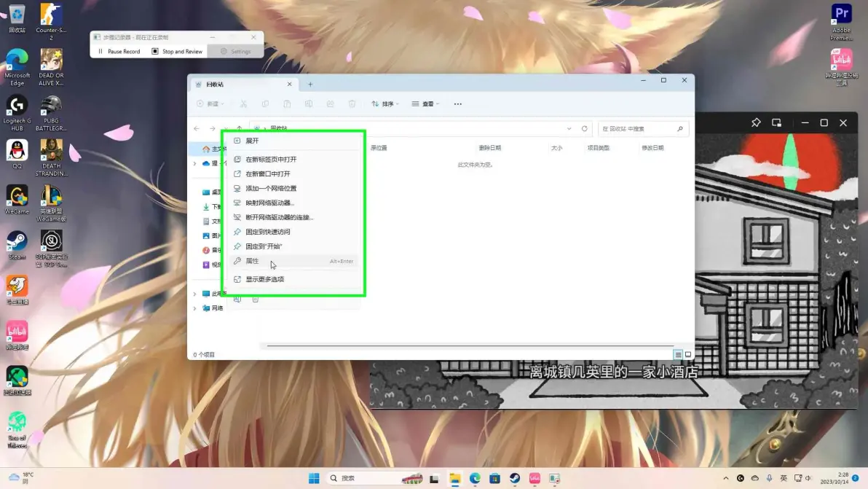Expand the 网络 tree node
Viewport: 868px width, 489px height.
(x=195, y=308)
